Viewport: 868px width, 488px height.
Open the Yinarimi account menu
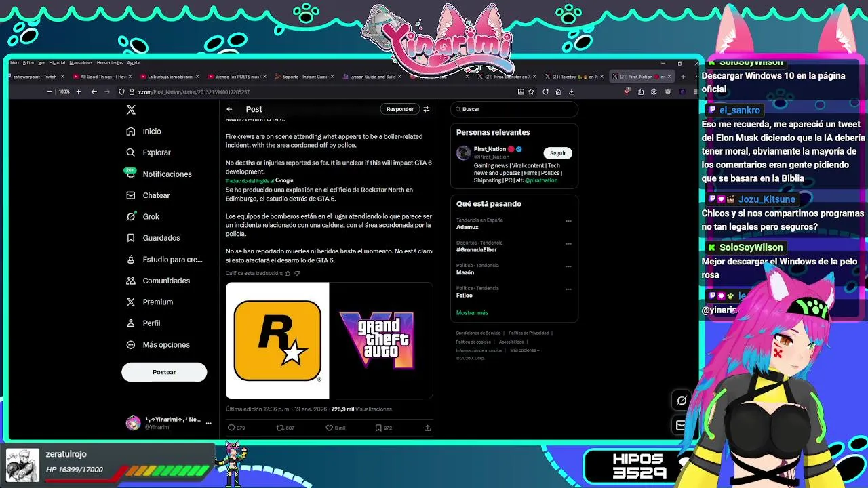click(x=169, y=423)
